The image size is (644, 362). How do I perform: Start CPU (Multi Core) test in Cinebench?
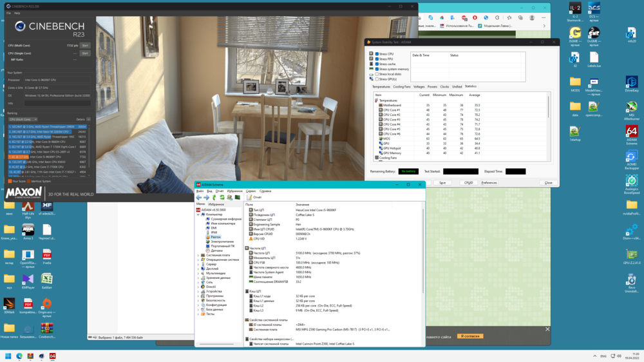click(x=85, y=46)
